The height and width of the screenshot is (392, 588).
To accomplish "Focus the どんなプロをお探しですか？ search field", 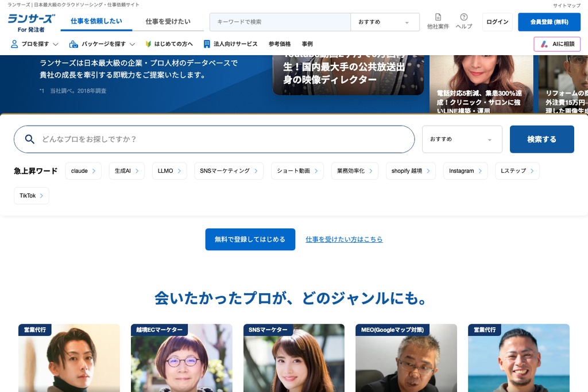I will [x=214, y=139].
